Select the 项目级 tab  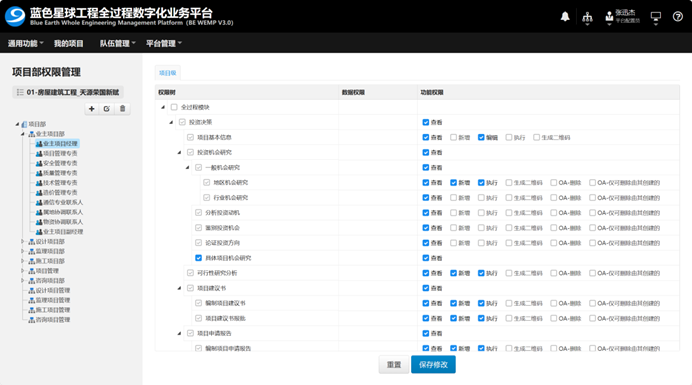pos(168,73)
